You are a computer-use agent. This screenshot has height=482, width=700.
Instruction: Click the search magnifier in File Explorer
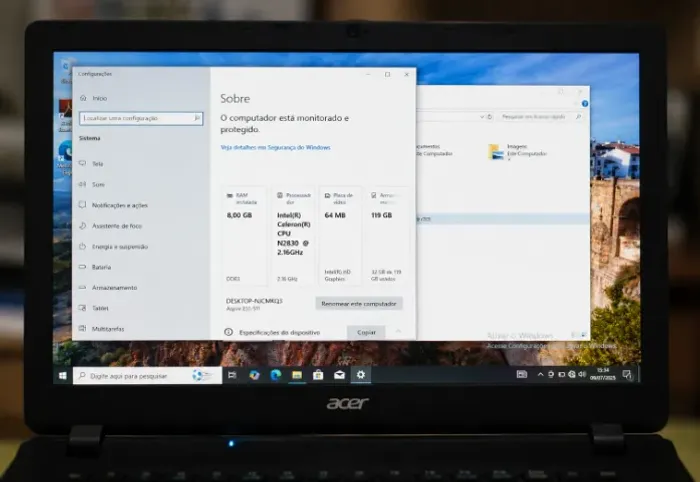579,117
